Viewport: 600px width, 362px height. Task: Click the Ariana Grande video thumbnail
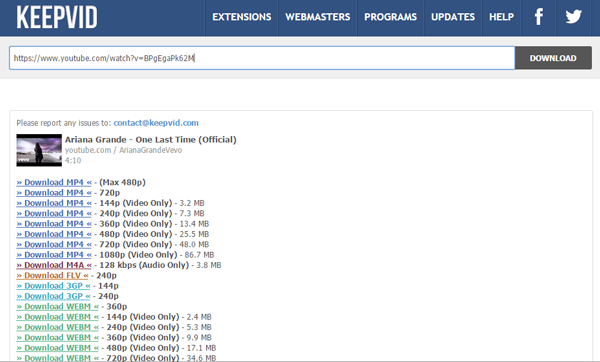(x=39, y=150)
